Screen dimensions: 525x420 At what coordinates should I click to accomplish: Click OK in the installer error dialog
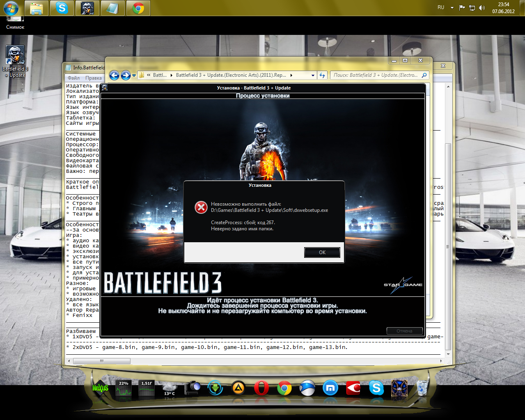click(x=322, y=252)
